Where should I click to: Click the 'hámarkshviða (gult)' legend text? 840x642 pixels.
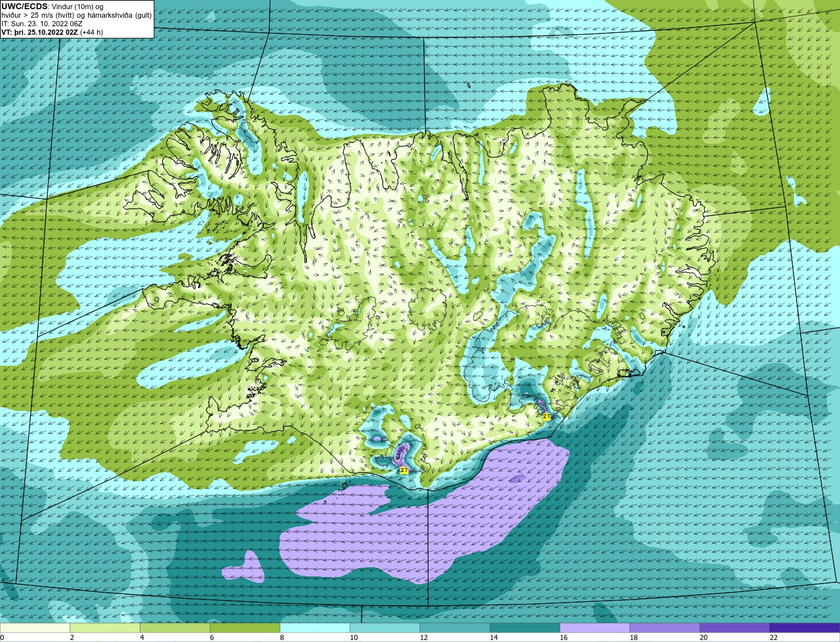point(121,15)
